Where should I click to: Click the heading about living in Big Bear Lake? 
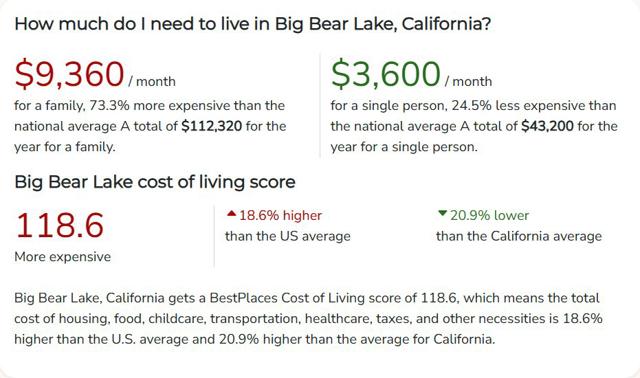(x=252, y=24)
